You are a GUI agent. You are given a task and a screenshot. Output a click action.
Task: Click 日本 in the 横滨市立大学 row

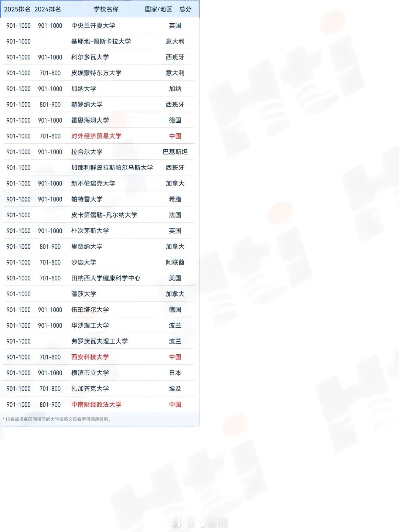(175, 373)
